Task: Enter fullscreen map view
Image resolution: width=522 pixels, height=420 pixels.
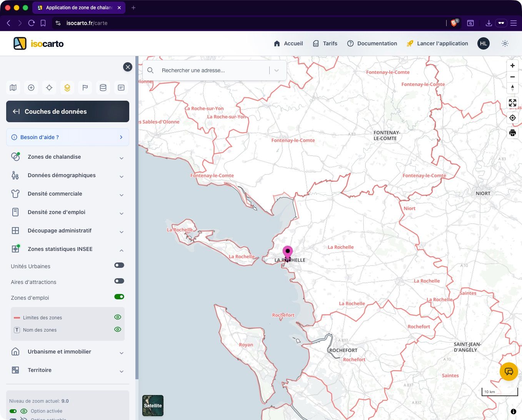Action: coord(512,103)
